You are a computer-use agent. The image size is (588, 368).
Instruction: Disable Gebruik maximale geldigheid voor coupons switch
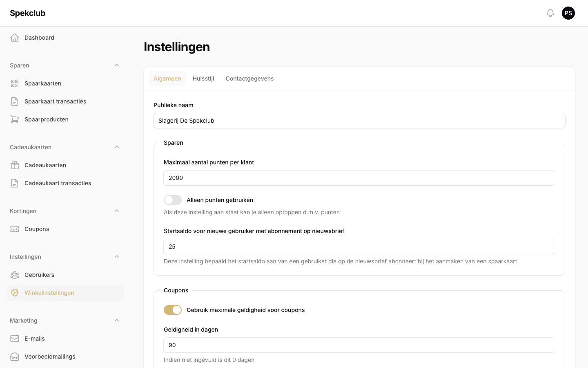click(173, 310)
